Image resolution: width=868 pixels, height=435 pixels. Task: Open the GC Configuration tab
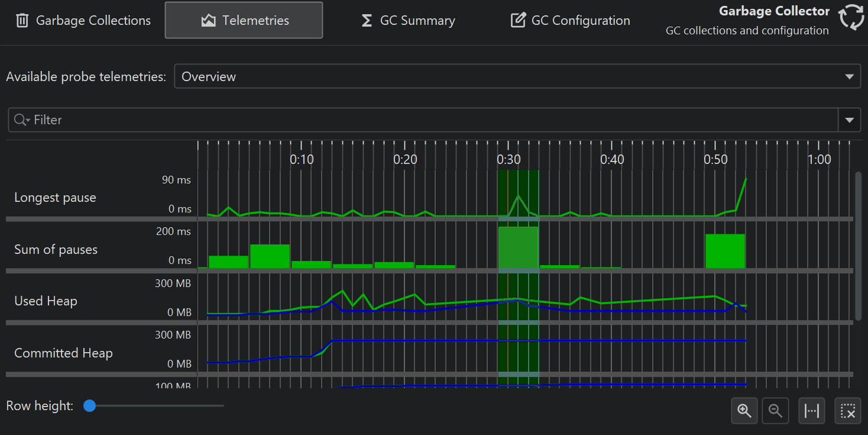(x=570, y=21)
